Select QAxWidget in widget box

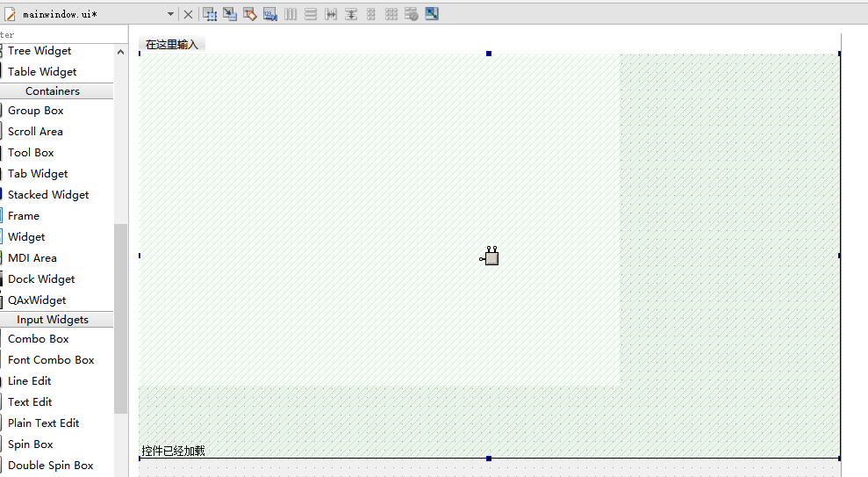pos(37,300)
